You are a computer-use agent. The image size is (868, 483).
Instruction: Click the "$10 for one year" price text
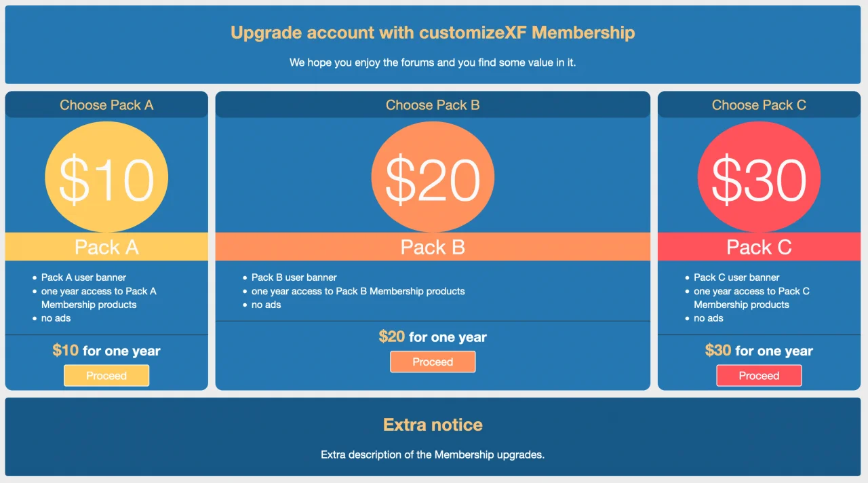106,351
